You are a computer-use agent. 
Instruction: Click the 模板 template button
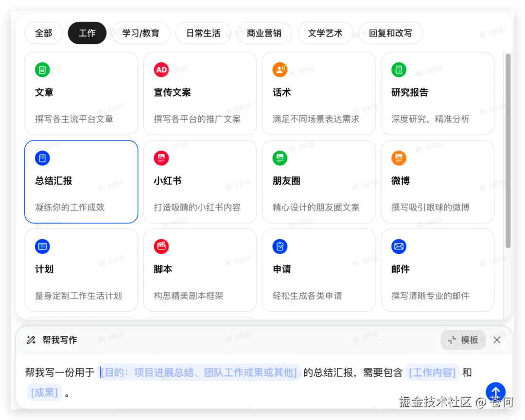point(463,340)
